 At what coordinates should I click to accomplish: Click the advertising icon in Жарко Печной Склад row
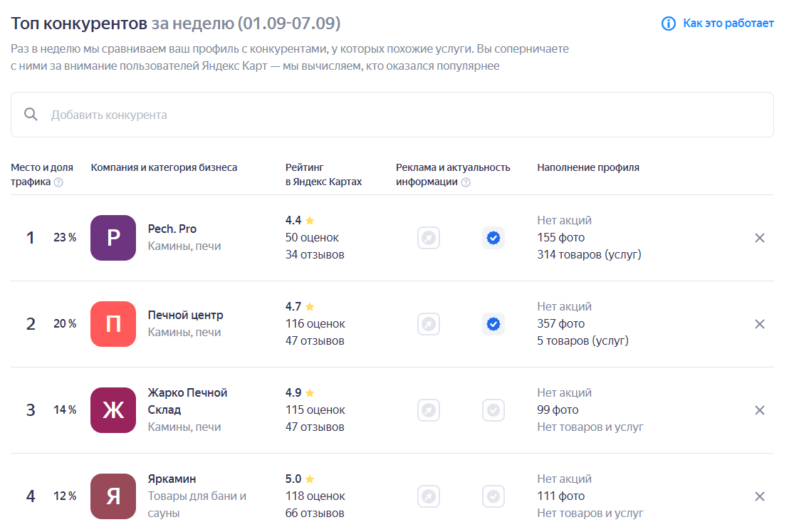pyautogui.click(x=429, y=410)
